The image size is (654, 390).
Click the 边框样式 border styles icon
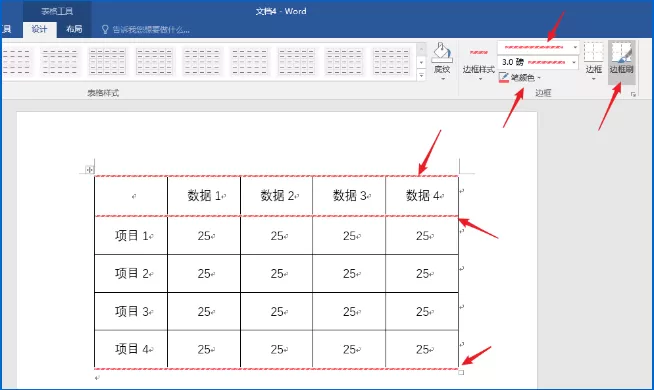pyautogui.click(x=478, y=53)
